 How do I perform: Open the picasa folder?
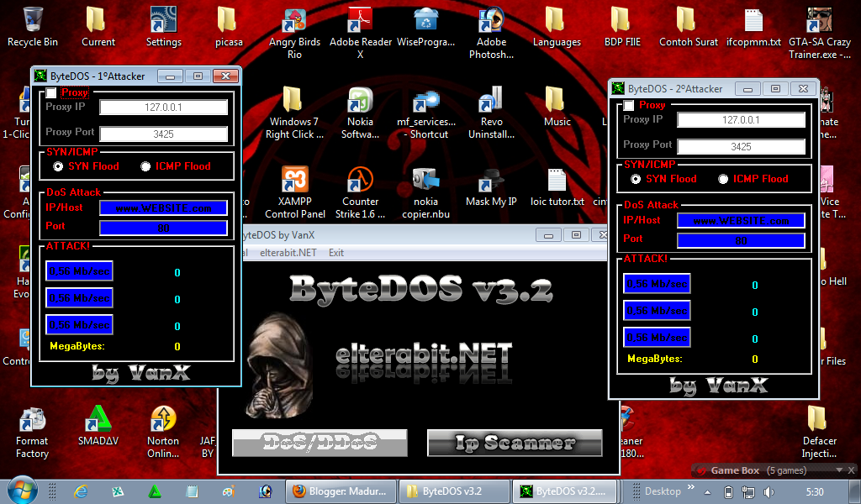pyautogui.click(x=229, y=27)
